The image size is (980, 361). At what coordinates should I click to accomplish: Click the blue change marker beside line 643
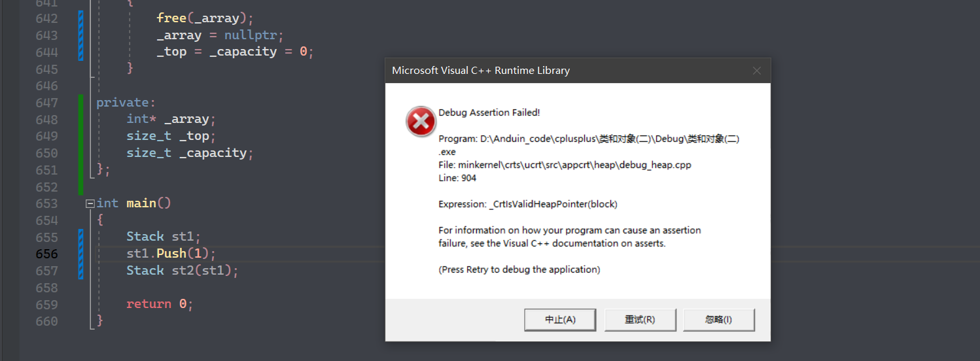80,35
